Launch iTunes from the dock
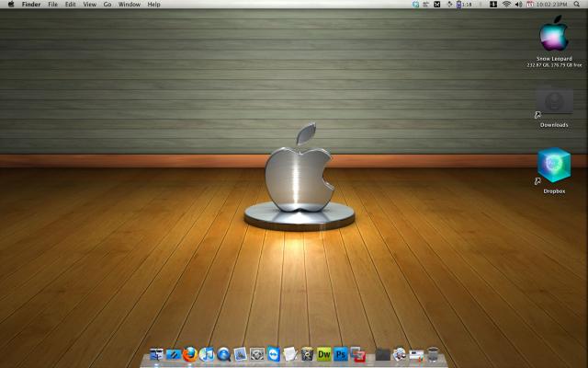 (207, 354)
